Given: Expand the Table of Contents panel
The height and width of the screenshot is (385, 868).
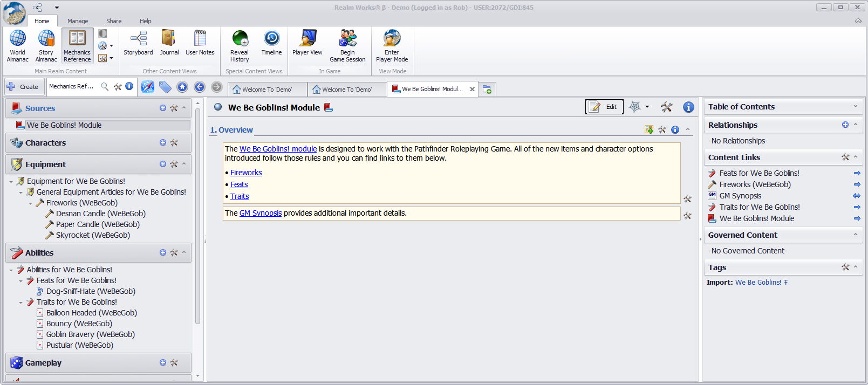Looking at the screenshot, I should pos(855,106).
